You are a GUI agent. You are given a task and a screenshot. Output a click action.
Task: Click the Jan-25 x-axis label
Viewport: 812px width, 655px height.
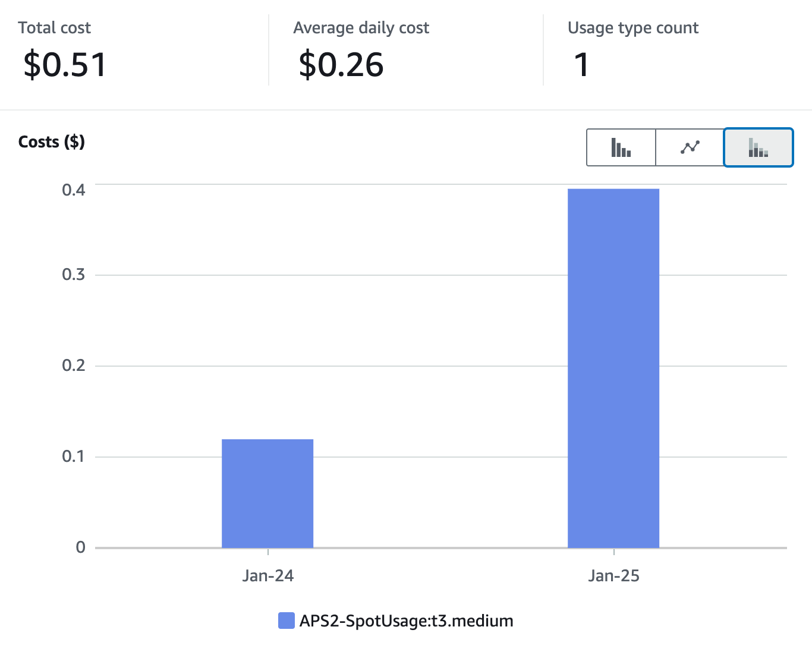point(613,575)
